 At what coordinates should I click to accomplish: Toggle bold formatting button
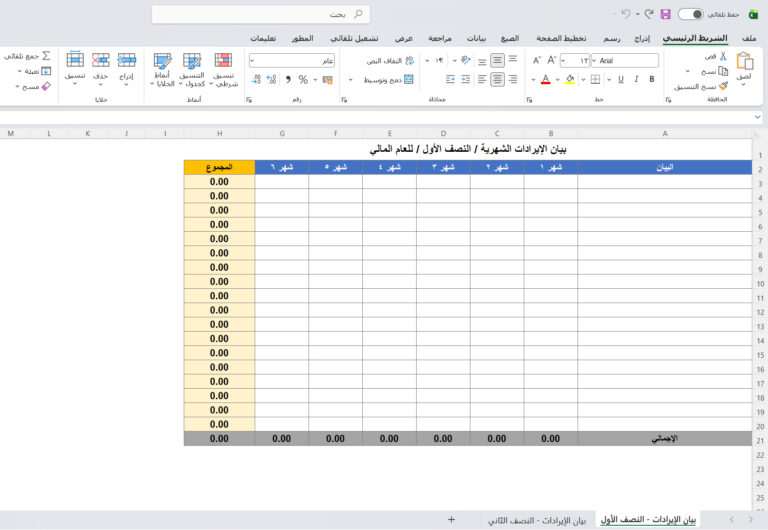pyautogui.click(x=652, y=79)
